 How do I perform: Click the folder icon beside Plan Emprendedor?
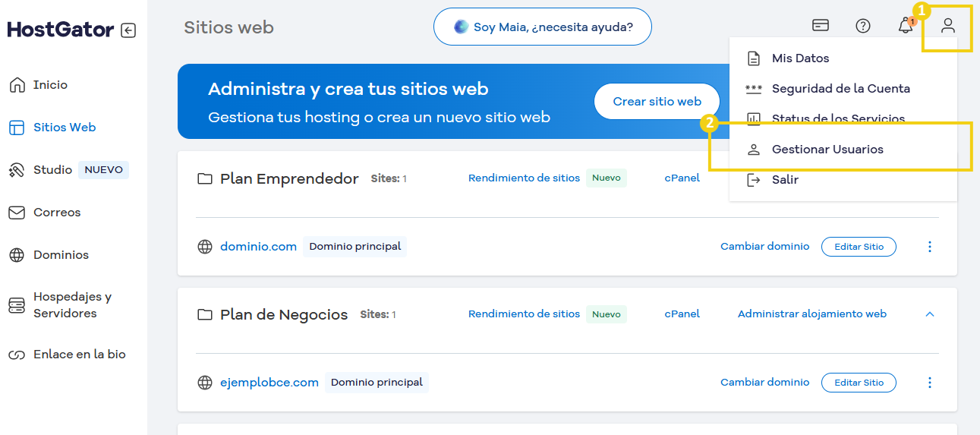pos(205,179)
